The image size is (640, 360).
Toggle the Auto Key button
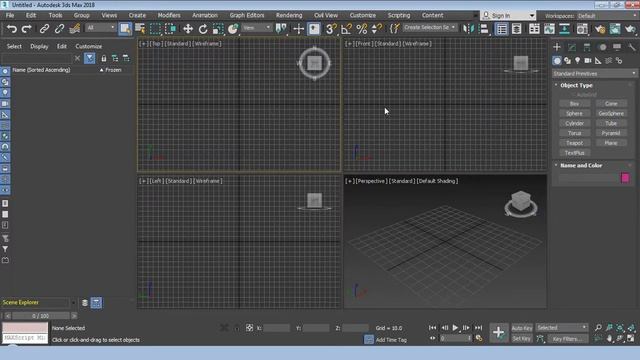(x=522, y=328)
